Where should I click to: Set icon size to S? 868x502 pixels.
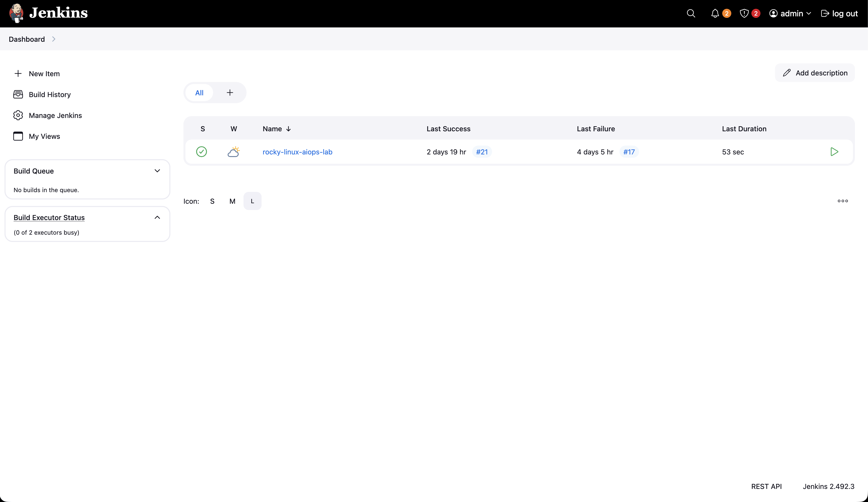click(x=212, y=201)
